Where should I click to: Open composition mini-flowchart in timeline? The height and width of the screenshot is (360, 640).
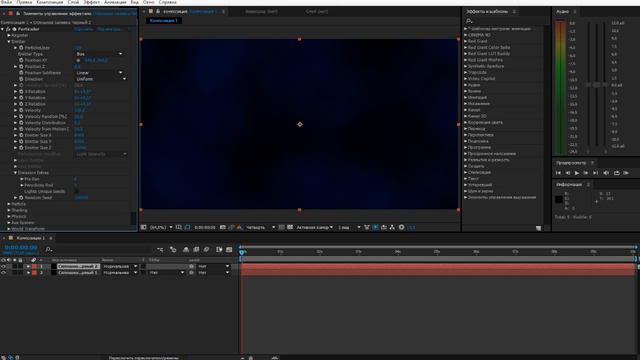coord(160,249)
